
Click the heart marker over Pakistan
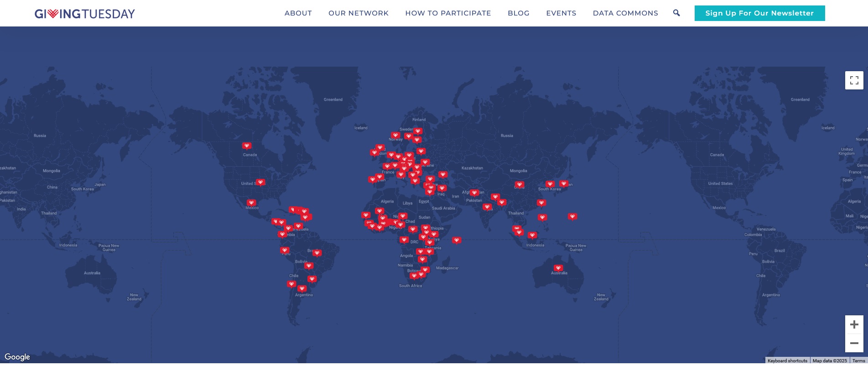(x=474, y=193)
